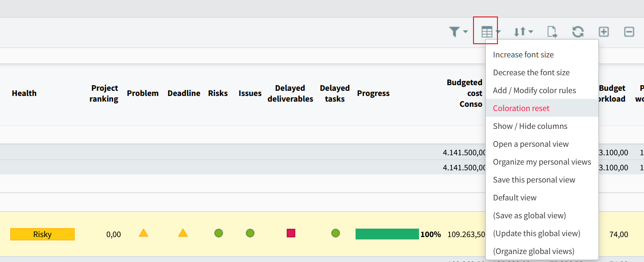Select Coloration reset option
The image size is (644, 262).
click(x=521, y=108)
